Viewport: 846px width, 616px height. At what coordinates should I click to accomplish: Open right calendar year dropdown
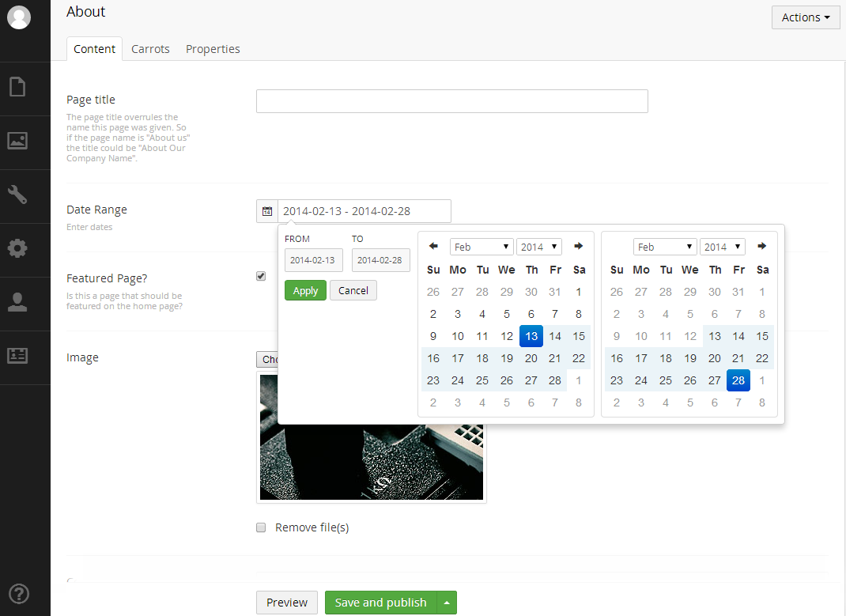pyautogui.click(x=722, y=247)
